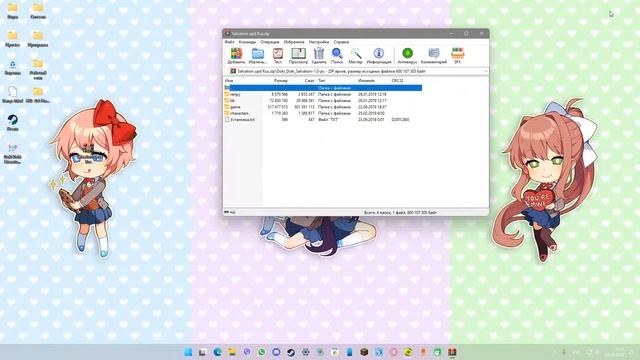Click the Тест (Test) toolbar icon
The image size is (640, 360).
point(278,56)
